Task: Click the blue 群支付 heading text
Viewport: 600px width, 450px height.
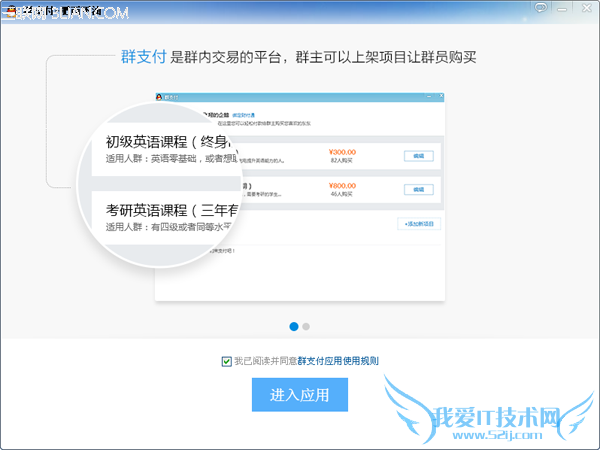Action: click(x=143, y=57)
